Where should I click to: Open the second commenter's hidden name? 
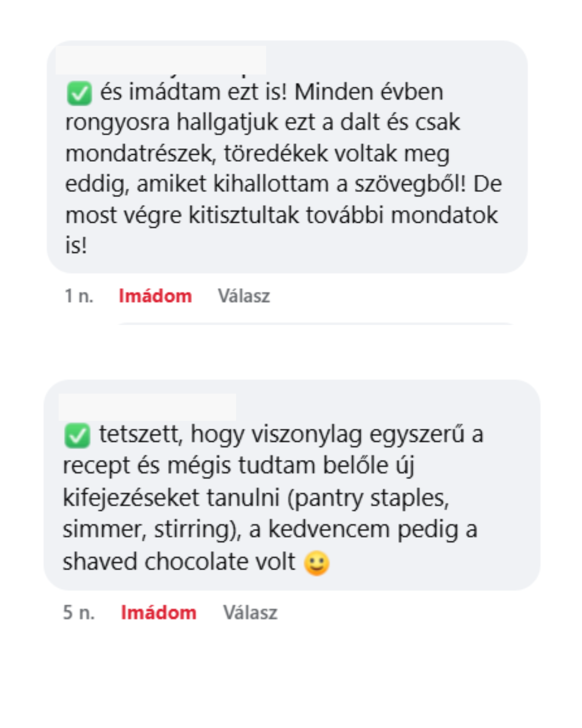[x=147, y=407]
